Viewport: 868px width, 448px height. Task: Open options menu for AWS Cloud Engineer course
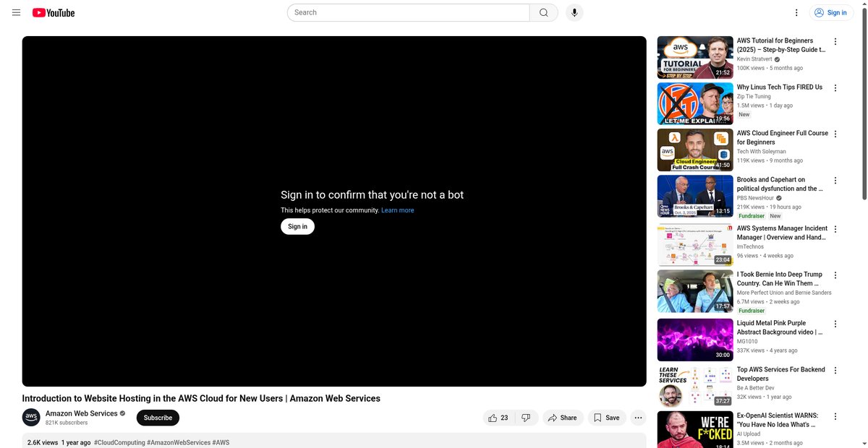pos(835,134)
